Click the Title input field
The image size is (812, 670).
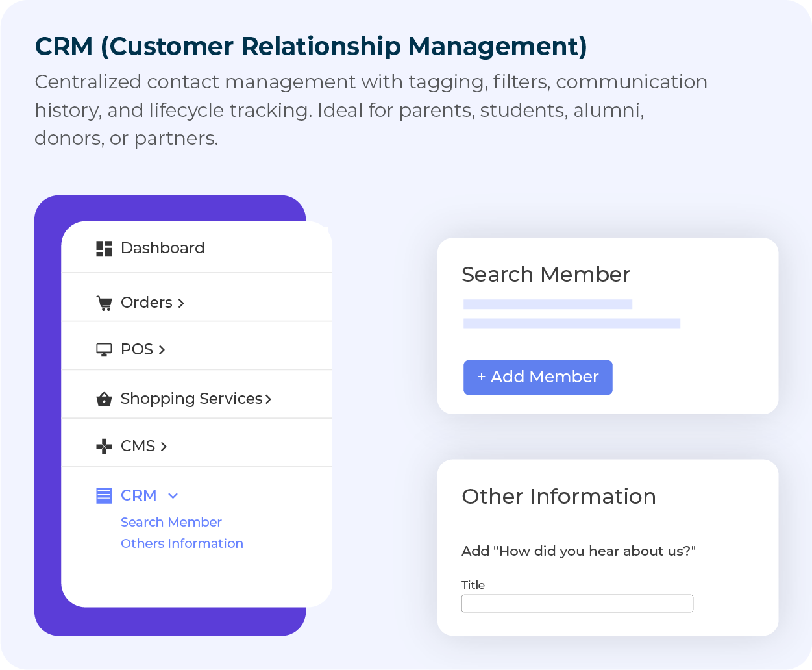point(577,603)
